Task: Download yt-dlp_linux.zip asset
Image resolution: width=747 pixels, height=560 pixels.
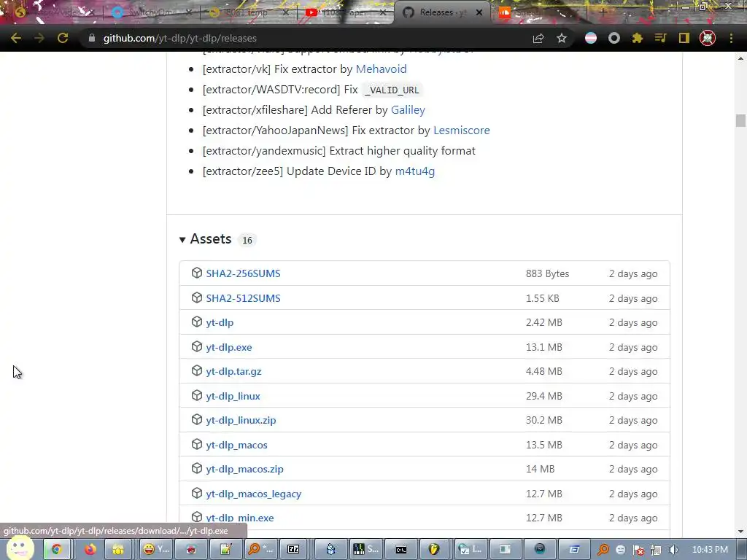Action: pyautogui.click(x=241, y=420)
